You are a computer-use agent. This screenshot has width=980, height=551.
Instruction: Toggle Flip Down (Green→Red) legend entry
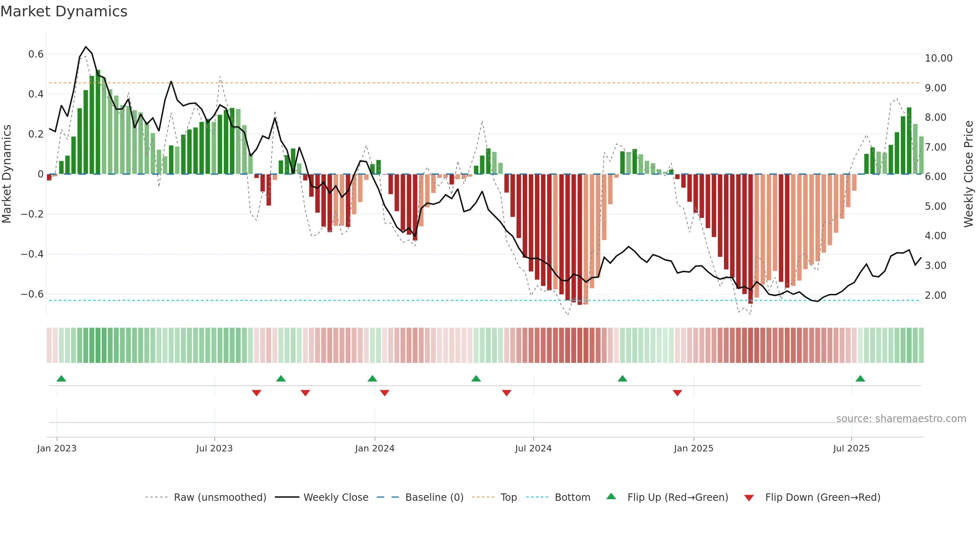(x=812, y=497)
